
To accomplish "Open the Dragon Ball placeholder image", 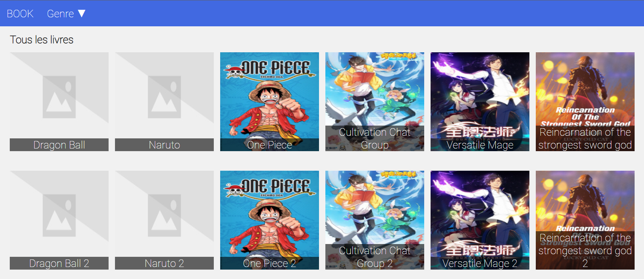I will tap(59, 97).
